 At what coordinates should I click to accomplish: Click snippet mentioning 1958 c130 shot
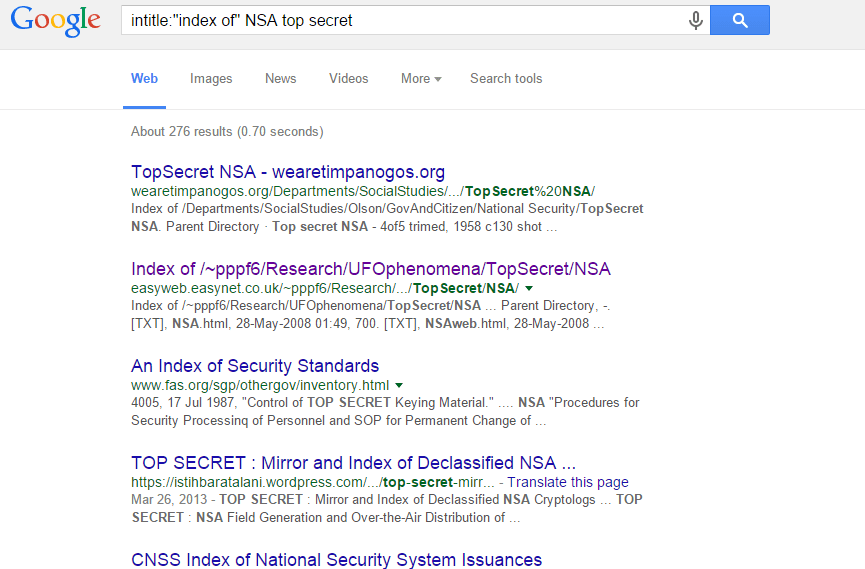pos(387,217)
